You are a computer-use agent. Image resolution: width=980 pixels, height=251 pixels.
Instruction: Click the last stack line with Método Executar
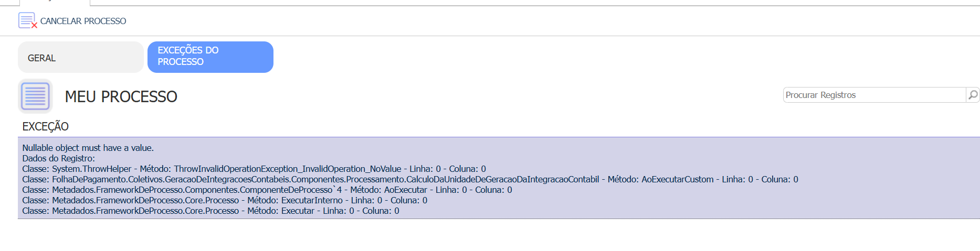point(210,211)
